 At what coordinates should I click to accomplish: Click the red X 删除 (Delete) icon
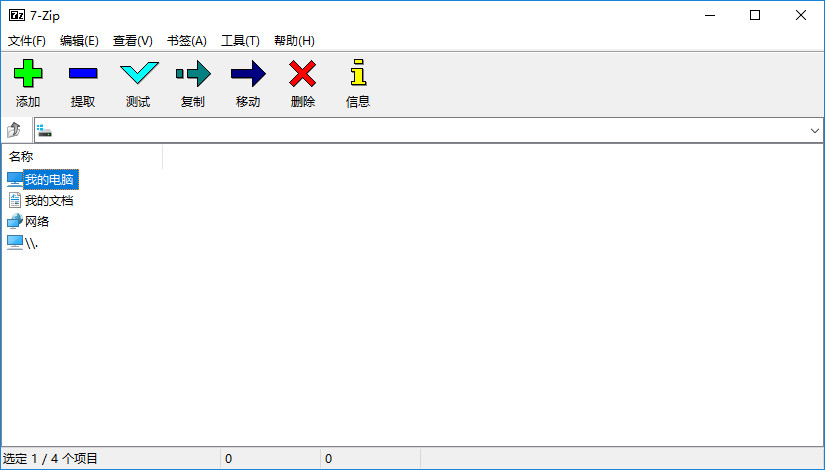pos(303,73)
